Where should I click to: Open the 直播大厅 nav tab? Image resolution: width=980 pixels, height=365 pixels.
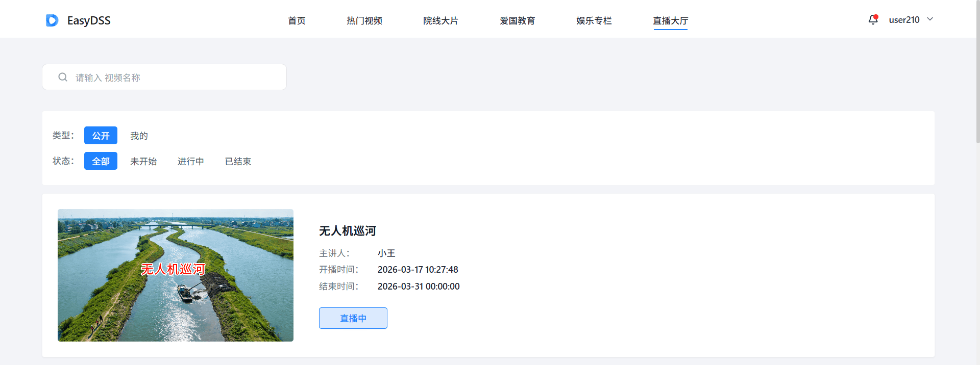click(x=671, y=20)
